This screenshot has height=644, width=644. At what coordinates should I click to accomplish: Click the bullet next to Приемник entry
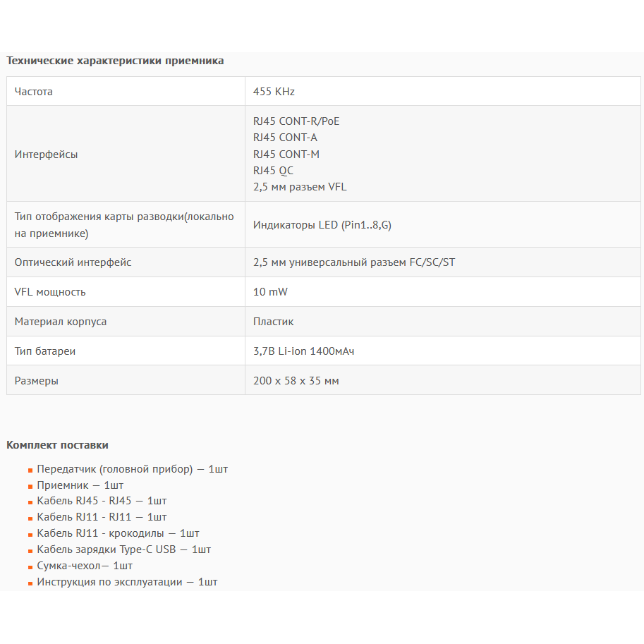click(29, 485)
